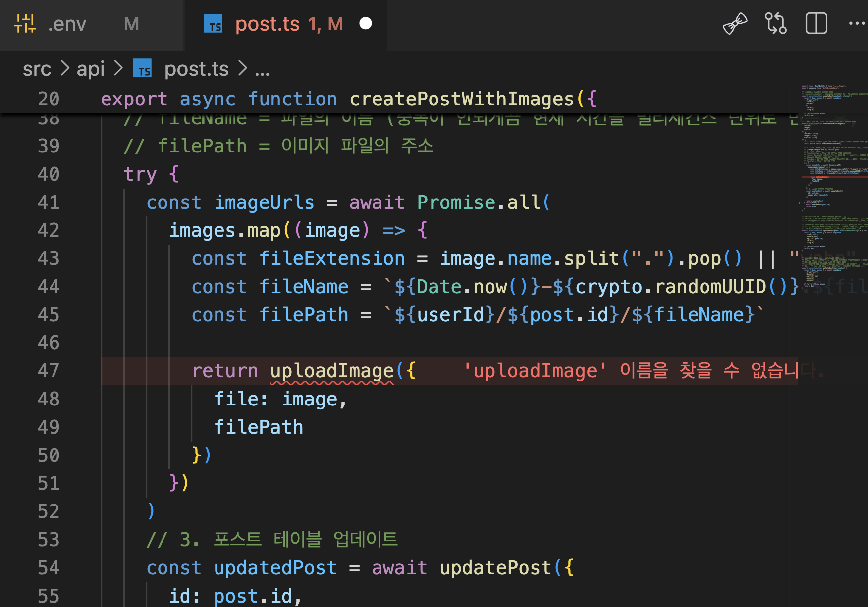This screenshot has height=607, width=868.
Task: Split the editor right
Action: click(x=816, y=24)
